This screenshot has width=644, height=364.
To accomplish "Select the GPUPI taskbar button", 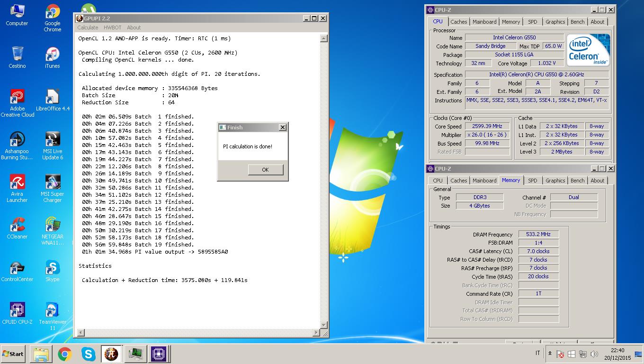I will click(111, 354).
